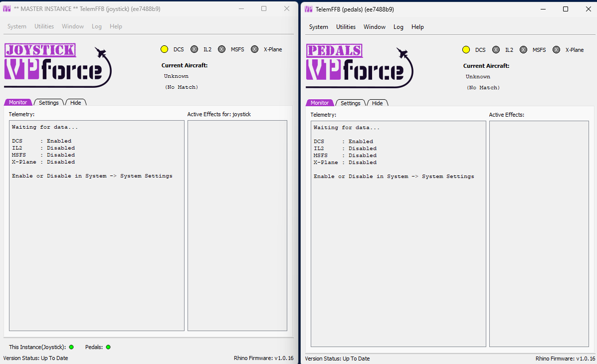Image resolution: width=597 pixels, height=364 pixels.
Task: Switch to Settings tab in joystick window
Action: (x=49, y=102)
